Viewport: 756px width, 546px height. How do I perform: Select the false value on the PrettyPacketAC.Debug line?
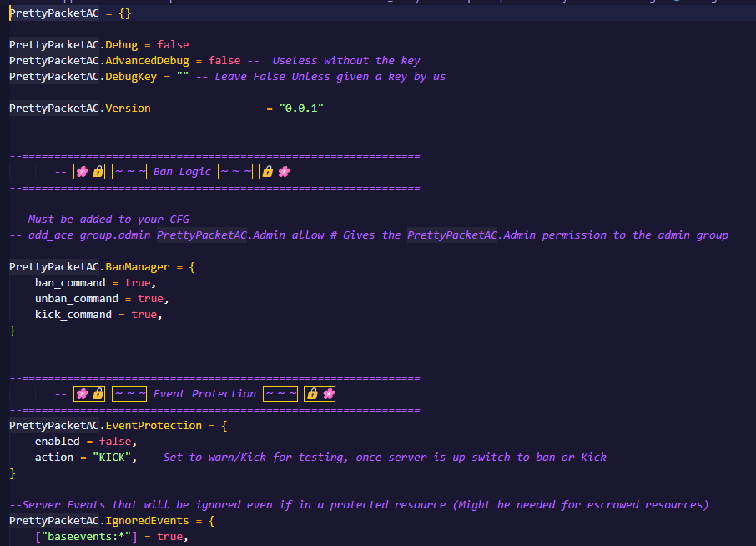[173, 45]
